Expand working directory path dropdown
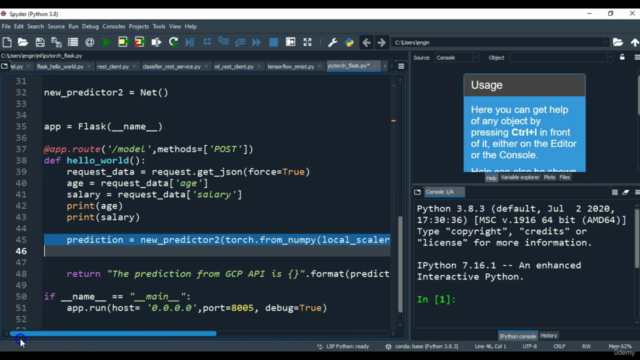640x360 pixels. [x=607, y=42]
